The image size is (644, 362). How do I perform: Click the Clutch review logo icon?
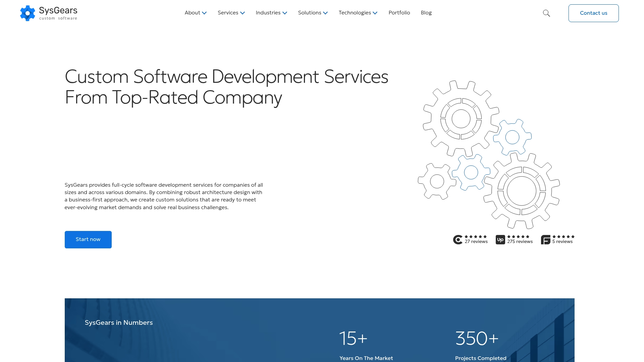click(x=458, y=240)
